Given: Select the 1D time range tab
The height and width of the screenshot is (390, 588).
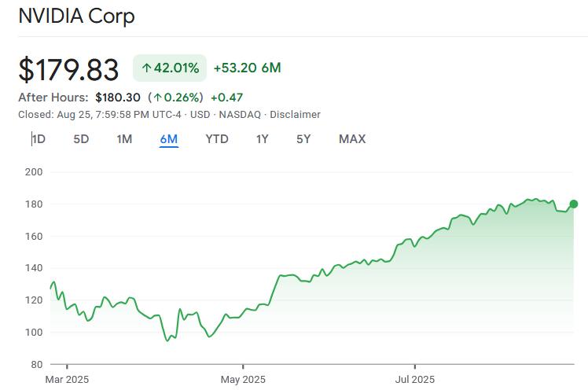Looking at the screenshot, I should click(39, 139).
